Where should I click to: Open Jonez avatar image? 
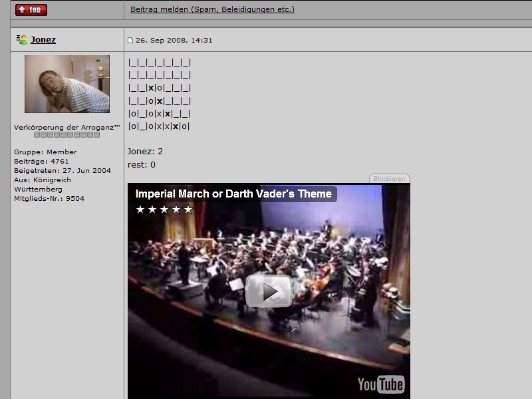tap(67, 84)
